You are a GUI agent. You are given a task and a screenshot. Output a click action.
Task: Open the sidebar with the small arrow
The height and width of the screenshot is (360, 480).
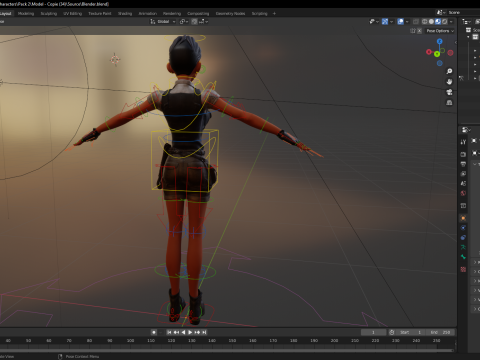[x=456, y=42]
